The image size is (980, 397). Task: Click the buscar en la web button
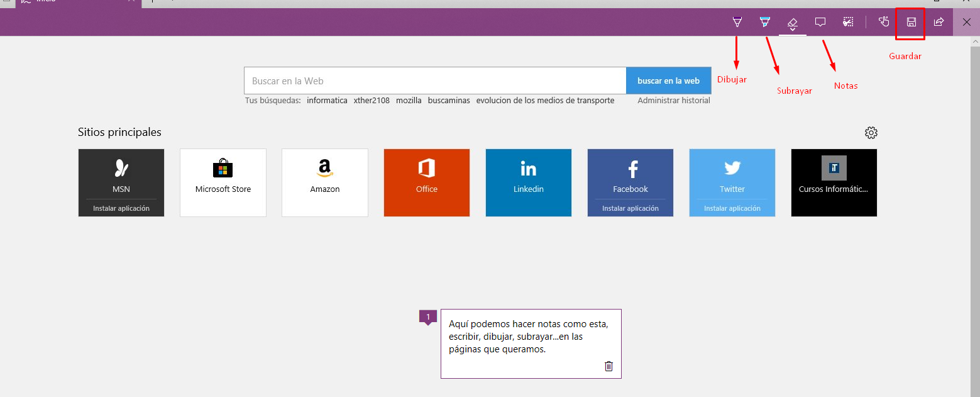pos(668,81)
